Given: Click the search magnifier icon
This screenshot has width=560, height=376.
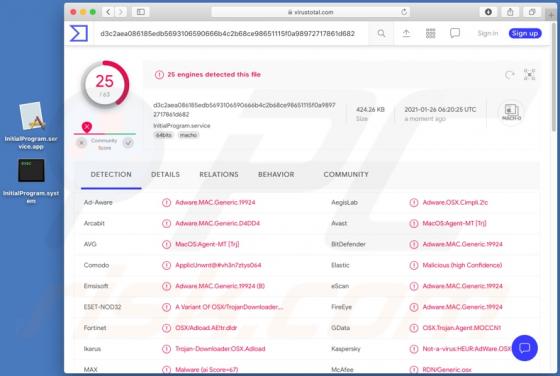Looking at the screenshot, I should 381,33.
